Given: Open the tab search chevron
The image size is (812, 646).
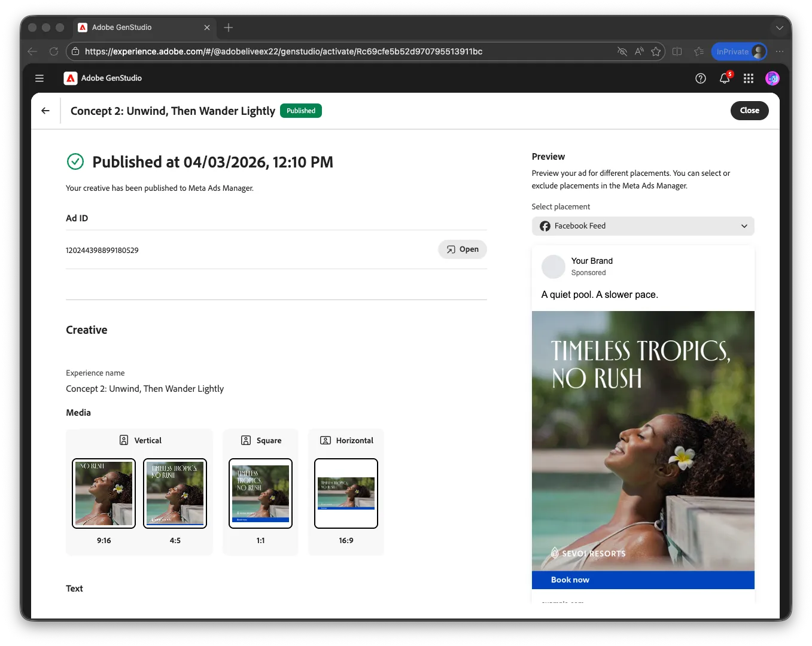Looking at the screenshot, I should [x=779, y=28].
